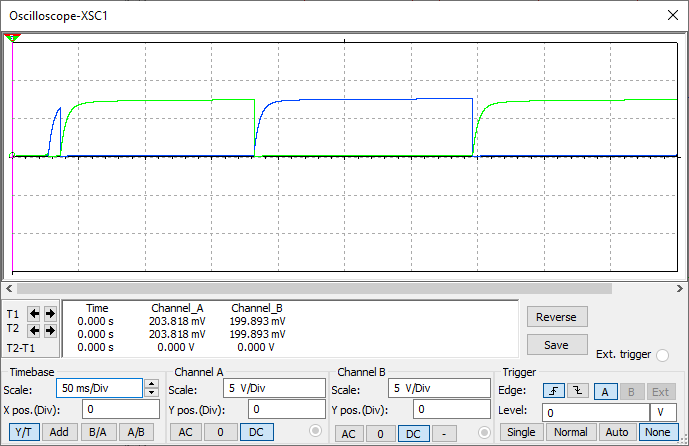Click the Channel B Y pos. field

(452, 409)
